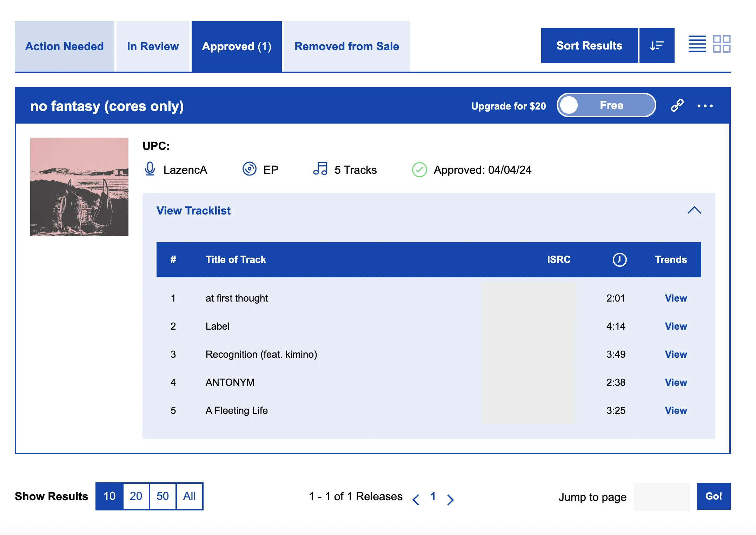
Task: Click the sort order direction icon
Action: click(x=657, y=46)
